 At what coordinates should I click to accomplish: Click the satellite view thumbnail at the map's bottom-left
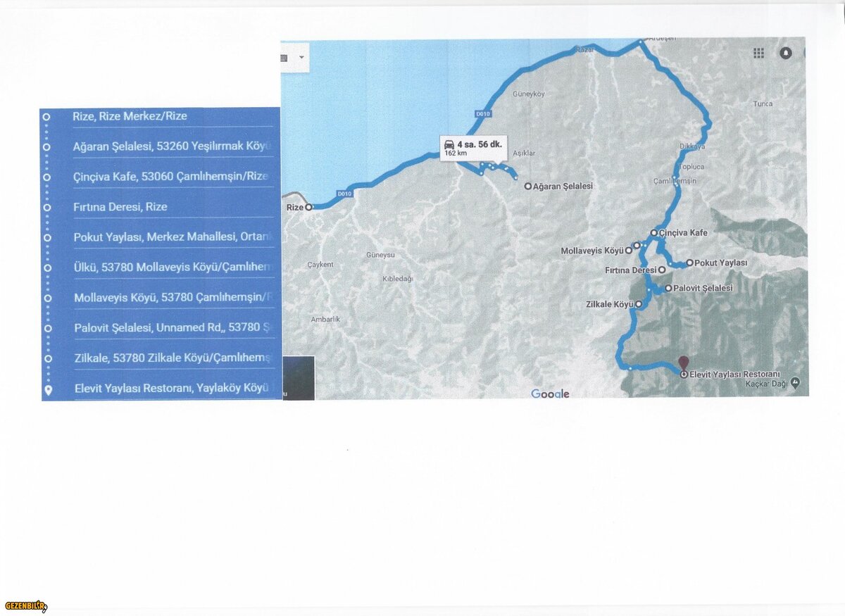coord(298,378)
